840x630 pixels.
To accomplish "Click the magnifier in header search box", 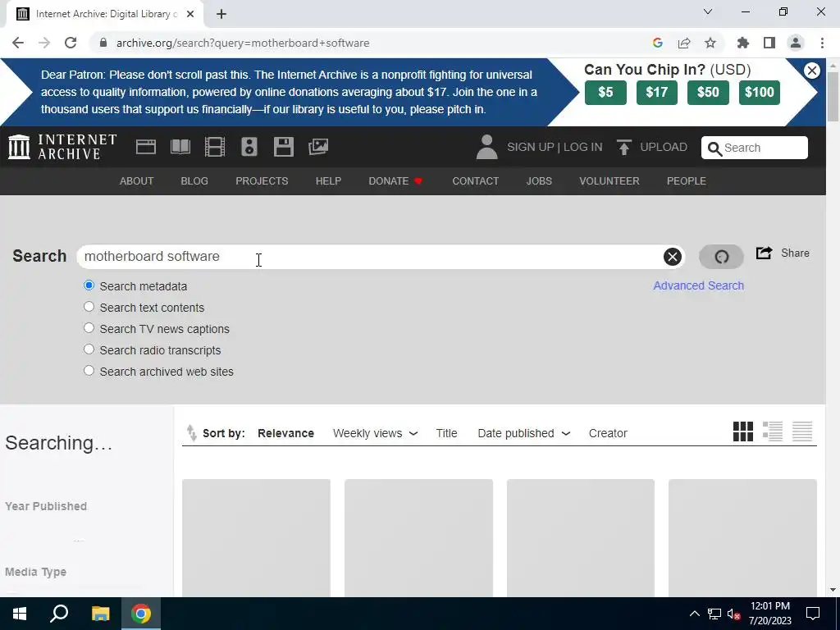I will coord(714,148).
